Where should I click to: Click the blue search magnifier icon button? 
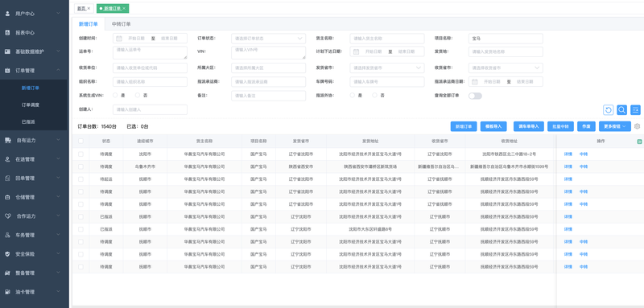tap(621, 110)
